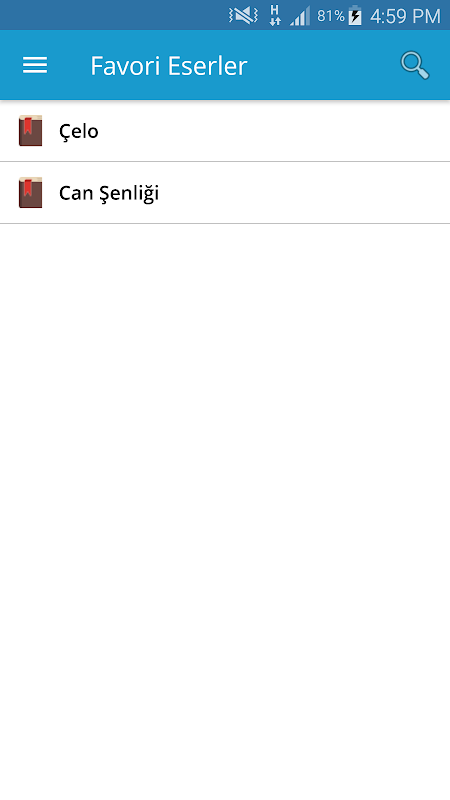Select the Can Şenliği row's blank right side
The width and height of the screenshot is (450, 800).
[306, 193]
